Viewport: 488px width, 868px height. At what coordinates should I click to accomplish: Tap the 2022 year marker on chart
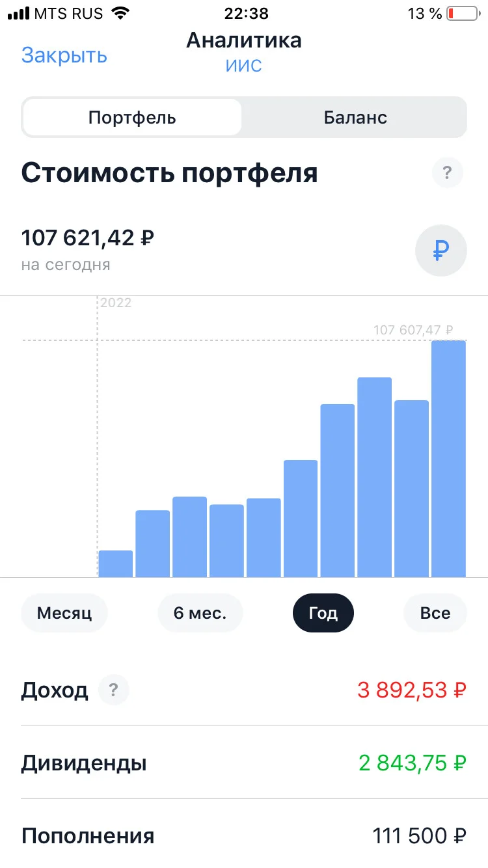pos(116,303)
